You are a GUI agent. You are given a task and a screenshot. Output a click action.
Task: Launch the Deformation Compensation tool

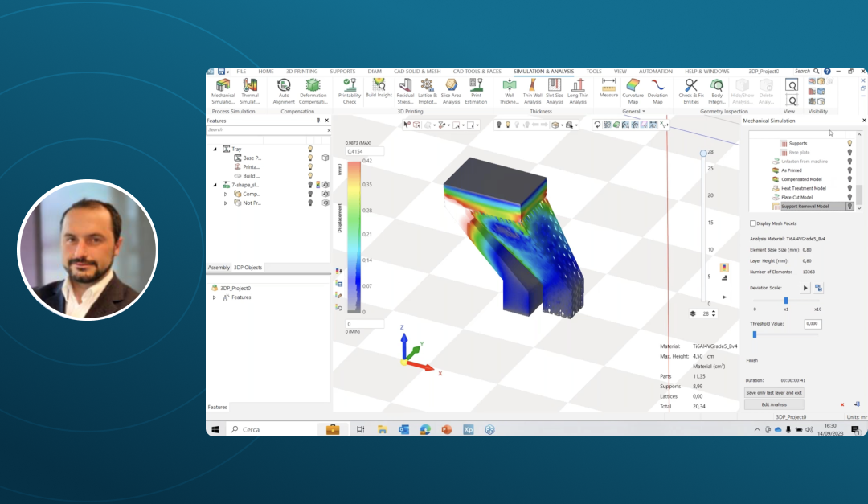tap(313, 90)
